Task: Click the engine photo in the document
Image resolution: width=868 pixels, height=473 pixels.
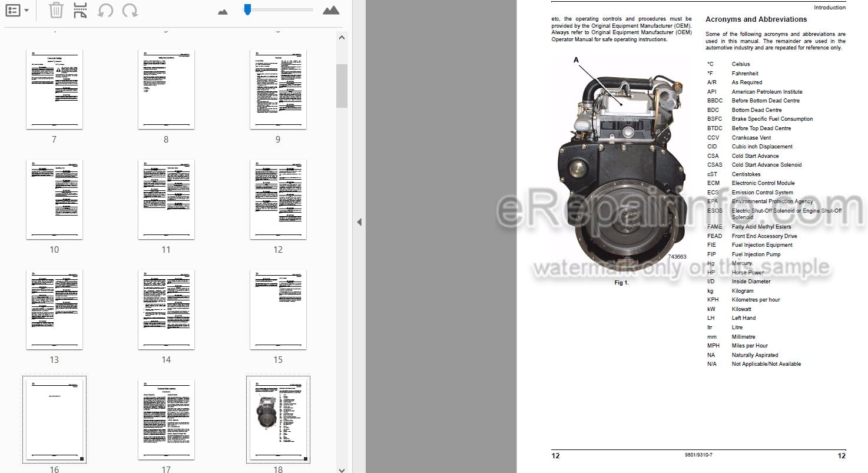Action: (621, 174)
